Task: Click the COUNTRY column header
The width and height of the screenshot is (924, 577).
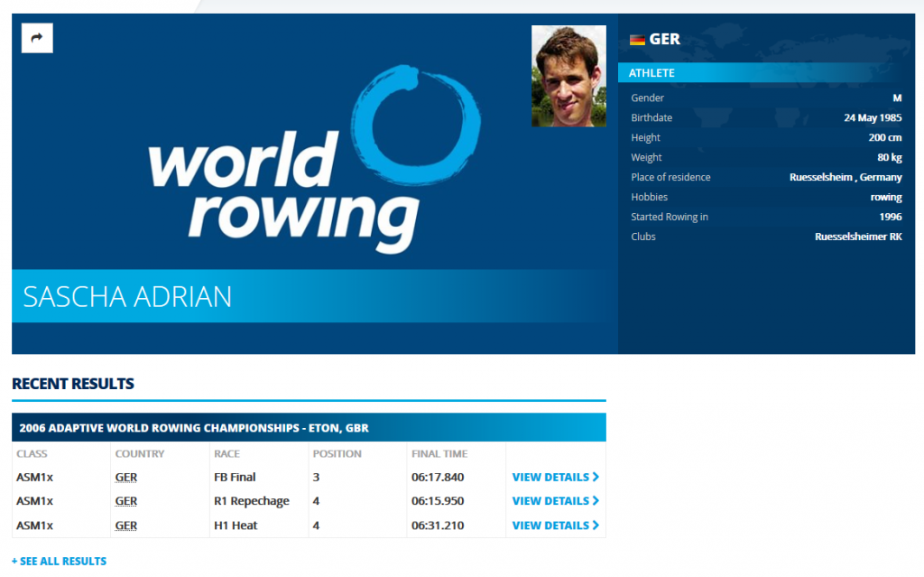Action: click(140, 453)
